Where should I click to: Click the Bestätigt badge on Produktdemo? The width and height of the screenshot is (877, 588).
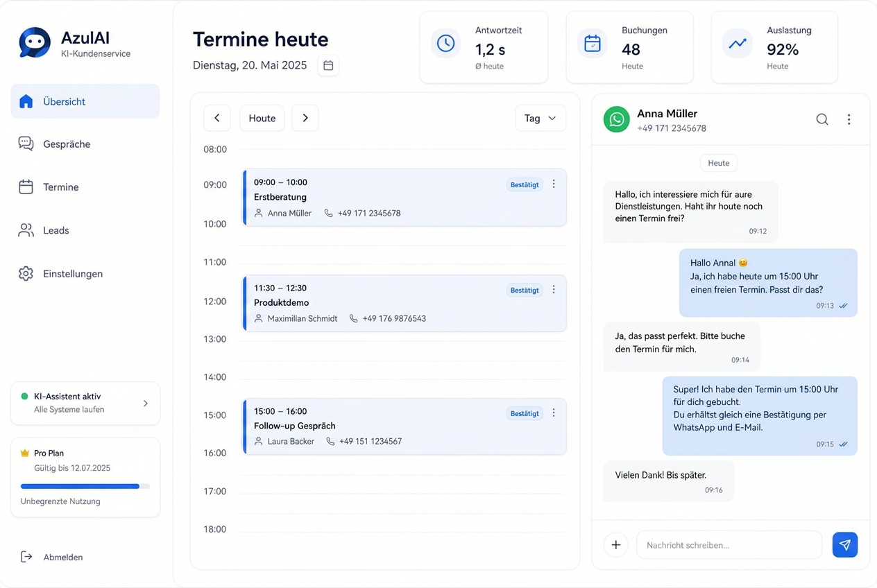[525, 290]
